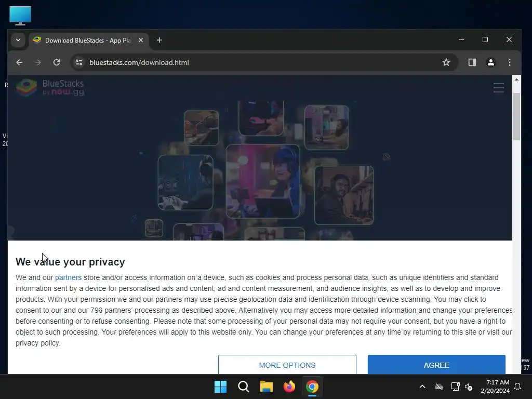Screen dimensions: 532x399
Task: Open the notifications bell icon
Action: coord(518,387)
